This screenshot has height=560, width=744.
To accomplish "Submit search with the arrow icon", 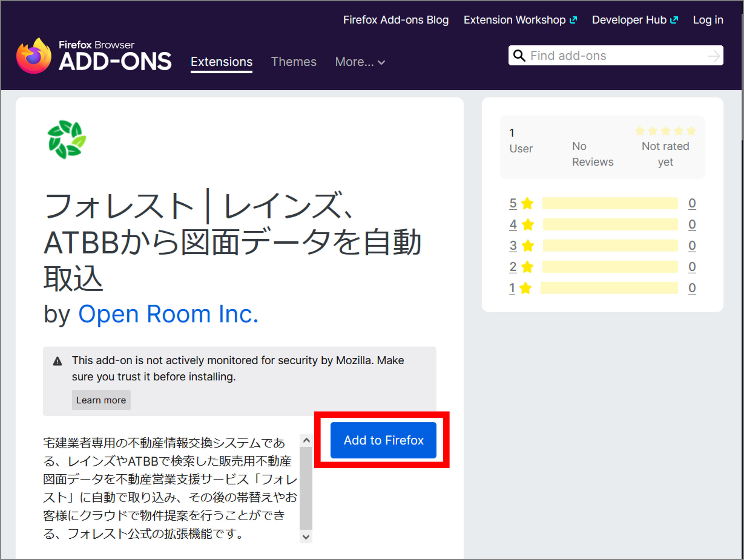I will tap(714, 56).
